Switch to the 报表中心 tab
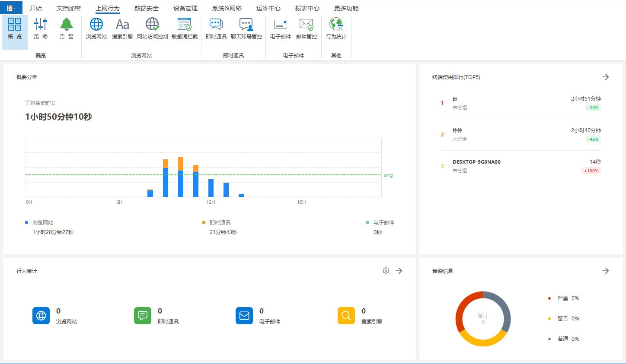This screenshot has width=626, height=364. click(307, 8)
